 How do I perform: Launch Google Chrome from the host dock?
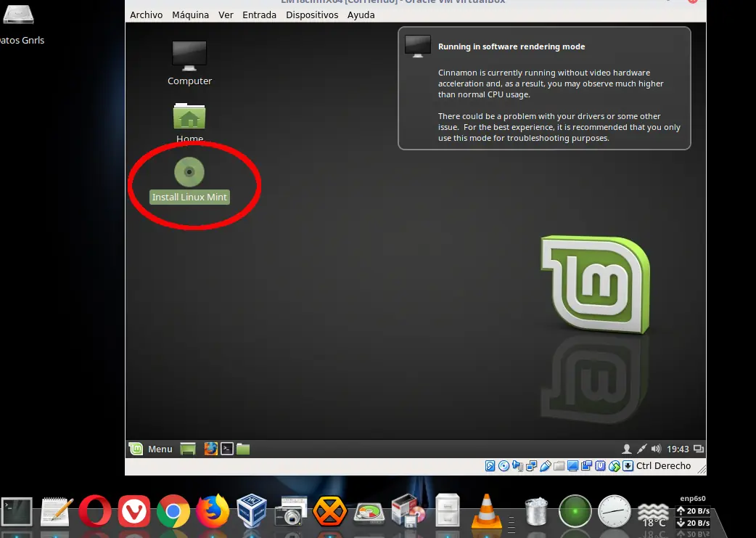click(173, 511)
